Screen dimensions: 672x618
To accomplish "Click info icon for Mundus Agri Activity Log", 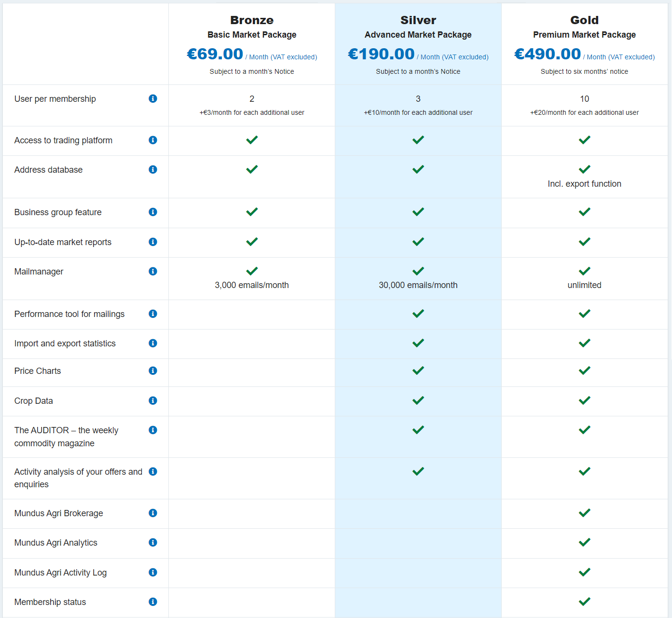I will click(x=153, y=572).
